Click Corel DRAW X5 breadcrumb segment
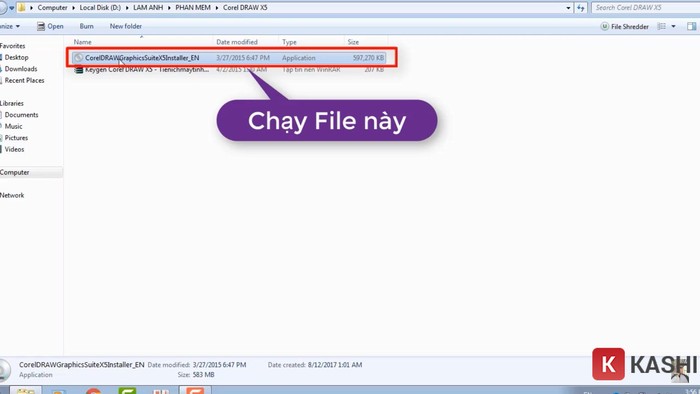700x394 pixels. (245, 8)
